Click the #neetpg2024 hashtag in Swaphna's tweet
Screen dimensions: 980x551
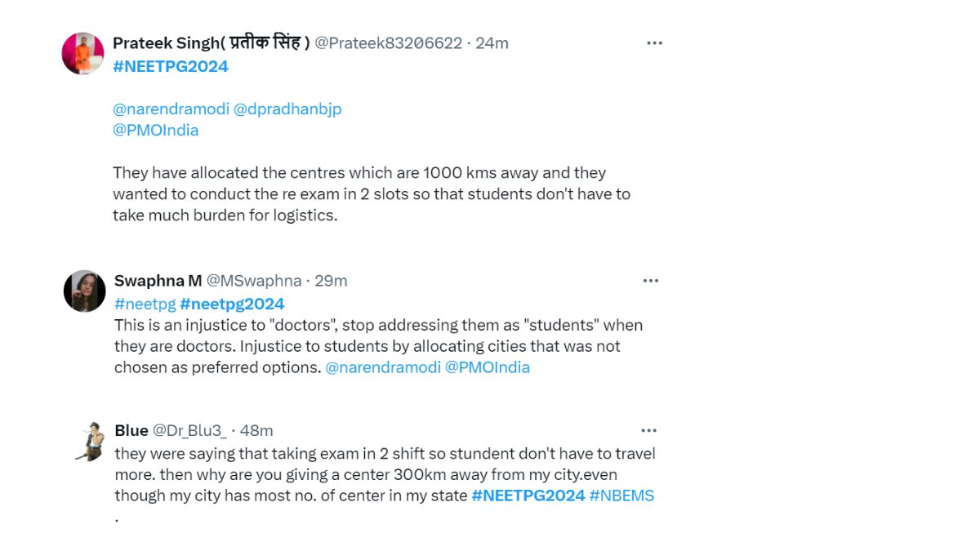click(x=233, y=304)
